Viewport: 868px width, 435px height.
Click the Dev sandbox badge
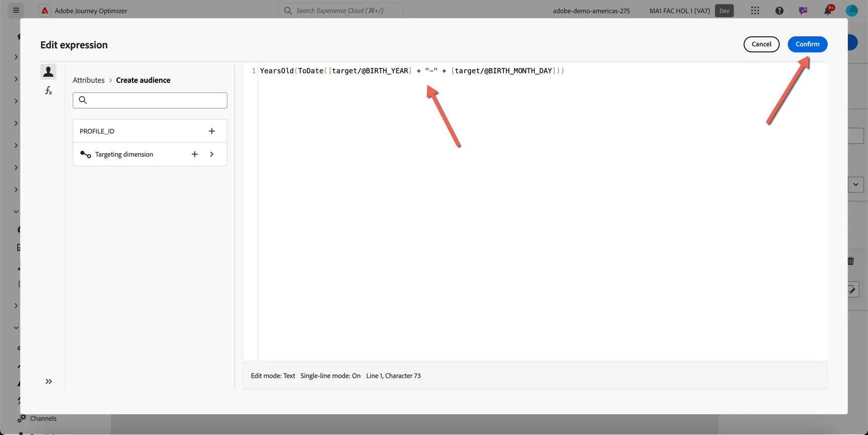(x=724, y=11)
